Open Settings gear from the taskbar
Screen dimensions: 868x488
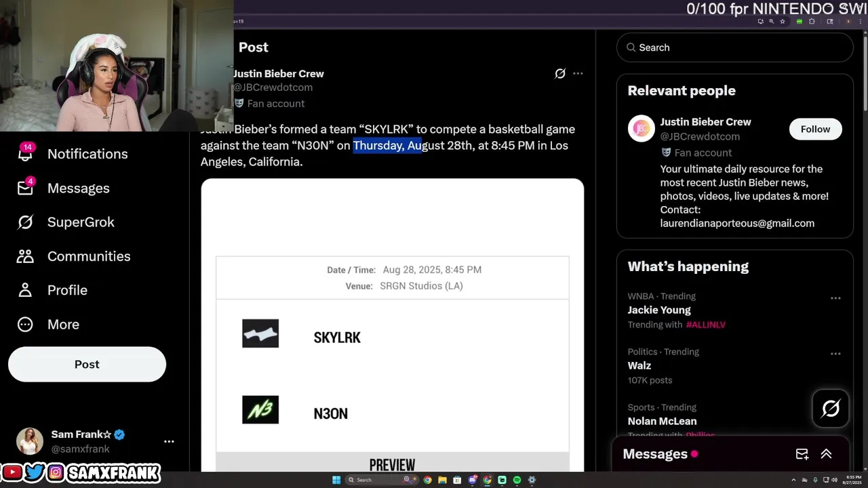(532, 480)
